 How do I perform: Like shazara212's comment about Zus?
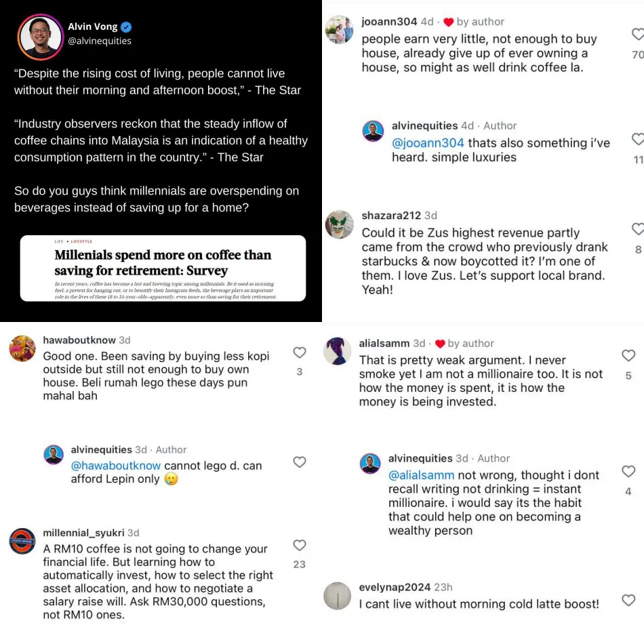tap(638, 229)
